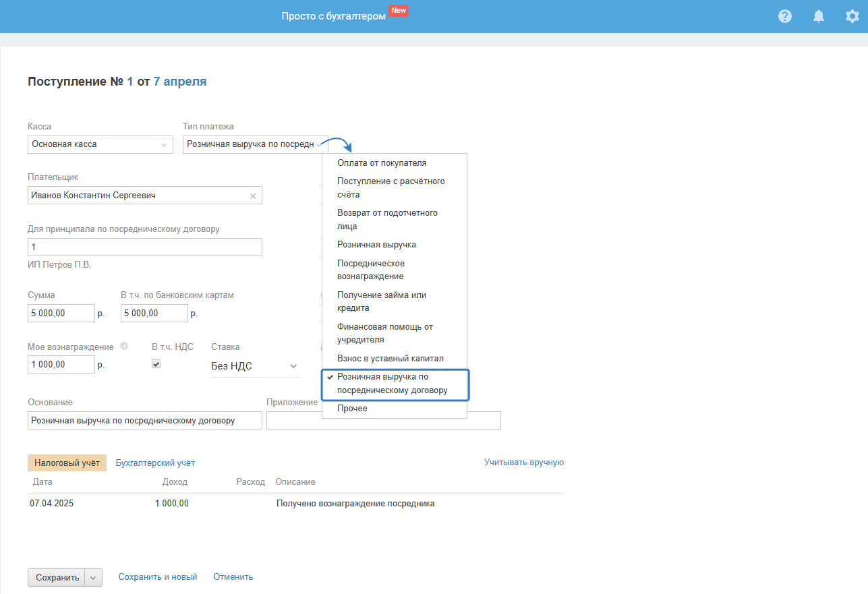This screenshot has height=594, width=868.
Task: Select Поступление с расчётного счёта option
Action: tap(395, 188)
